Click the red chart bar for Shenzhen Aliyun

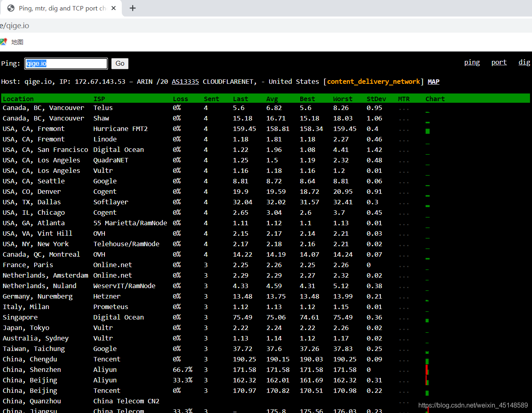click(x=427, y=369)
